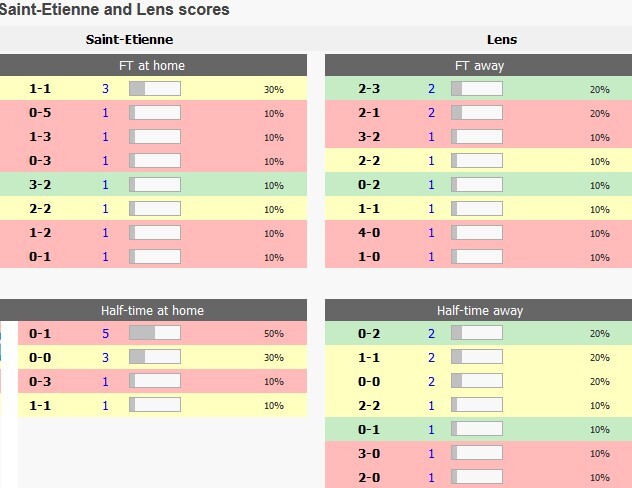Open count link beside FT home 0-5 score

(105, 113)
